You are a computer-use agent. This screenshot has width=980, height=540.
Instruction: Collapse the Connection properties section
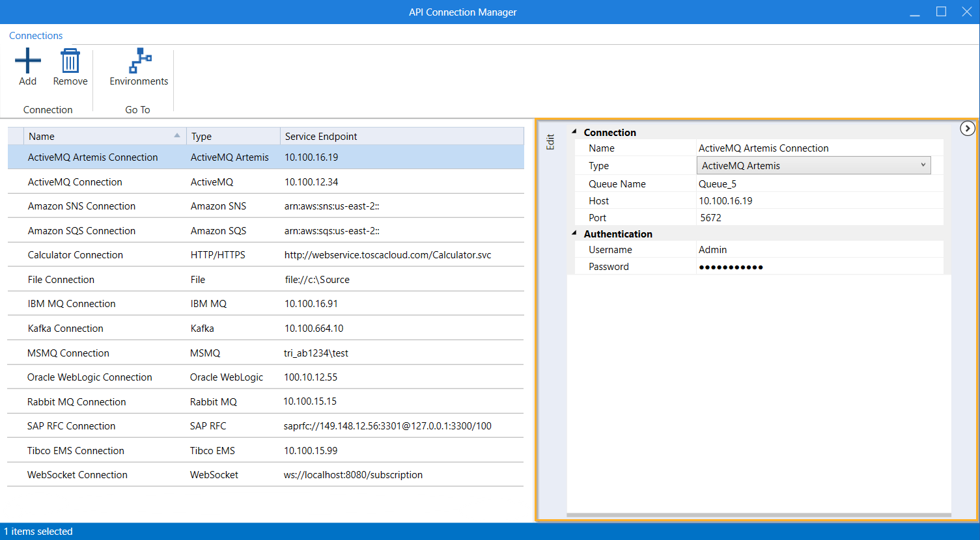click(574, 132)
